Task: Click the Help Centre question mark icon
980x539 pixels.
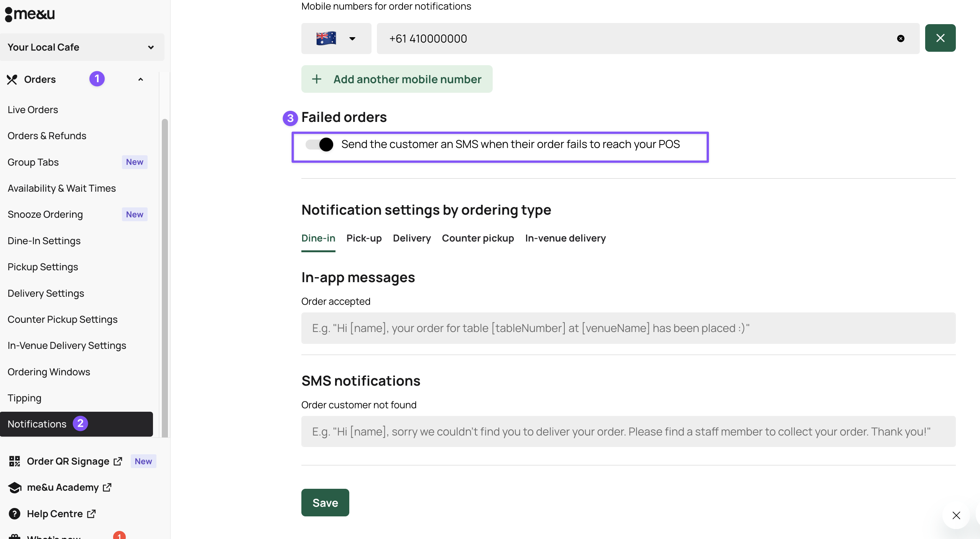Action: 15,514
